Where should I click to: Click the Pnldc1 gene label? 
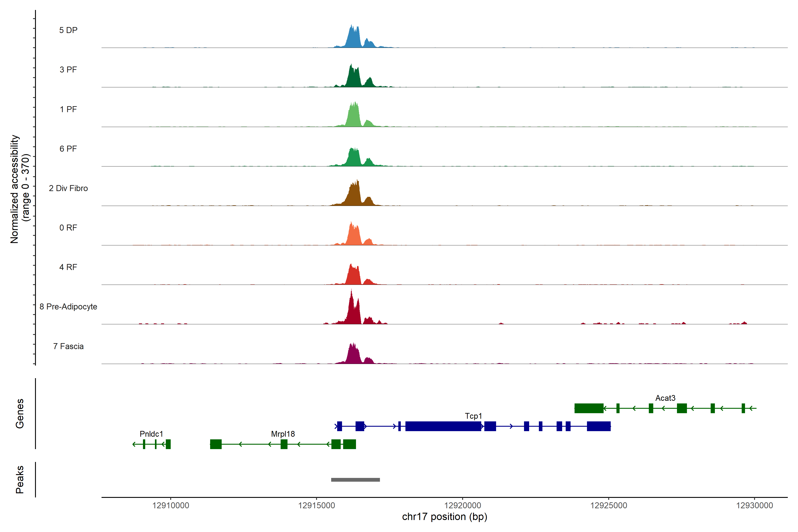[151, 434]
